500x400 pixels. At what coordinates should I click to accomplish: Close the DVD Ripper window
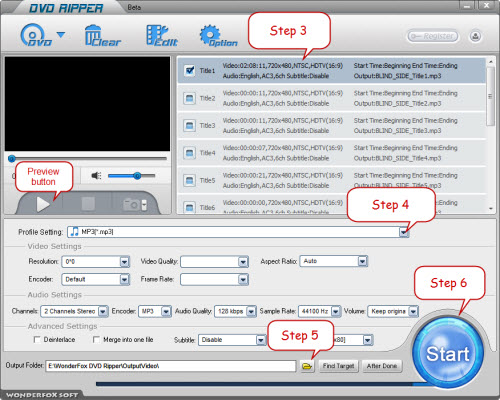pyautogui.click(x=487, y=5)
